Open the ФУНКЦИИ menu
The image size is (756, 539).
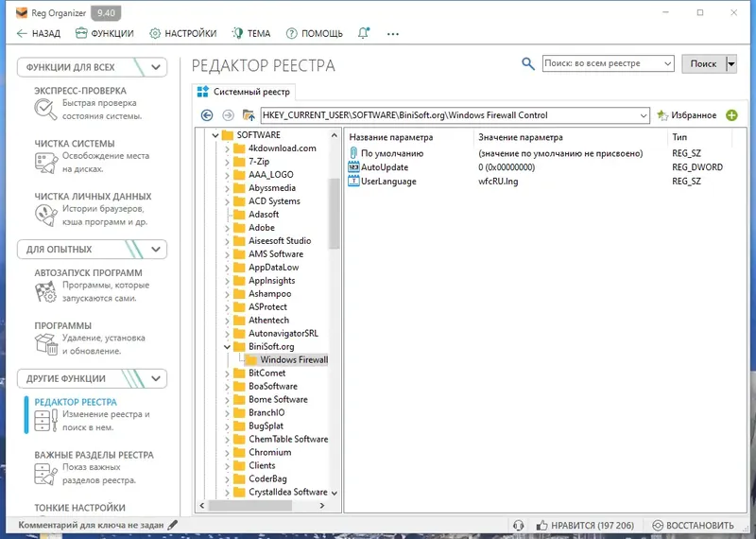coord(105,33)
